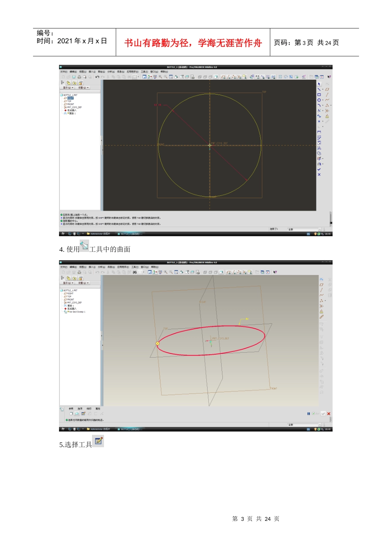
Task: Toggle the preview checkbox in sweep dashboard
Action: (x=314, y=414)
